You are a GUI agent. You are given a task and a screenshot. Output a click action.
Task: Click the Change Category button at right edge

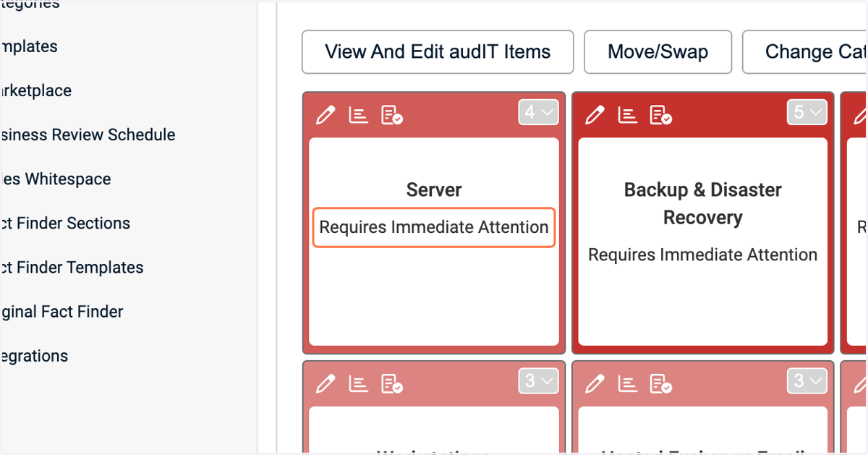tap(805, 52)
